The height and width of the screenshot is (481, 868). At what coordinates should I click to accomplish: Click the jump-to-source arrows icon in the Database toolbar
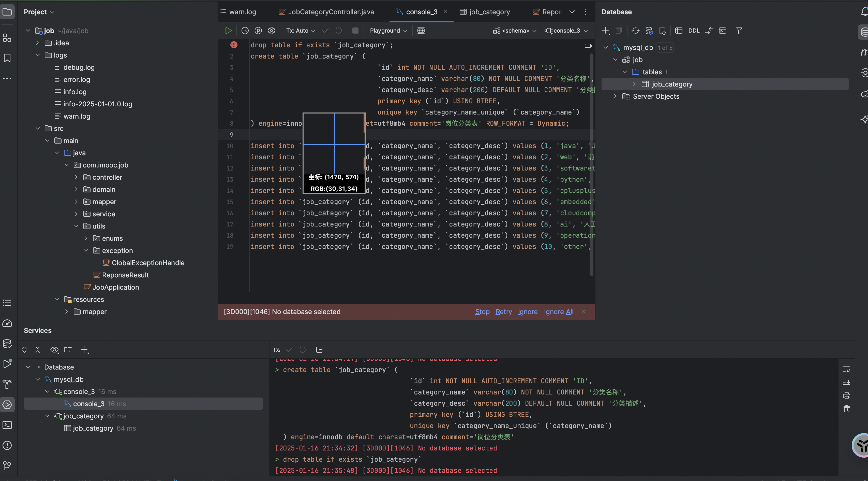(709, 31)
